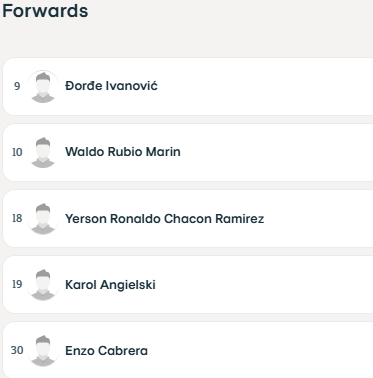Click Waldo Rubio Marin's avatar icon
Viewport: 373px width, 378px height.
(43, 152)
